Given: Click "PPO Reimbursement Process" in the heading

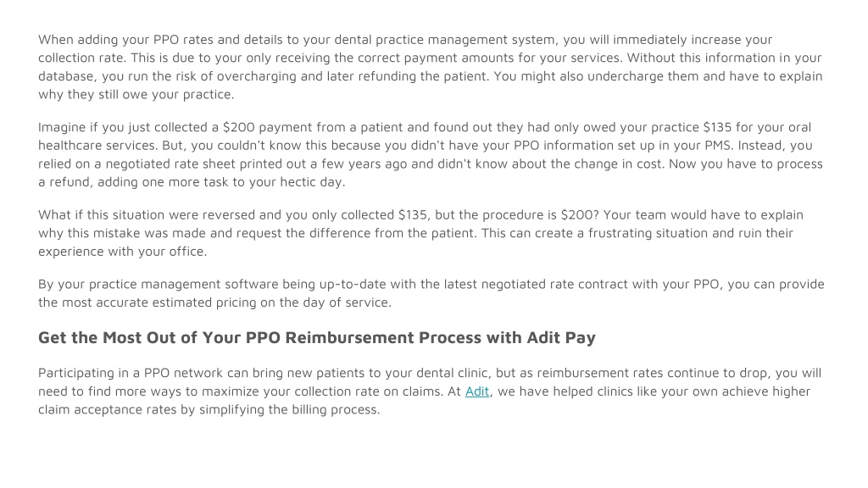Looking at the screenshot, I should [x=363, y=337].
